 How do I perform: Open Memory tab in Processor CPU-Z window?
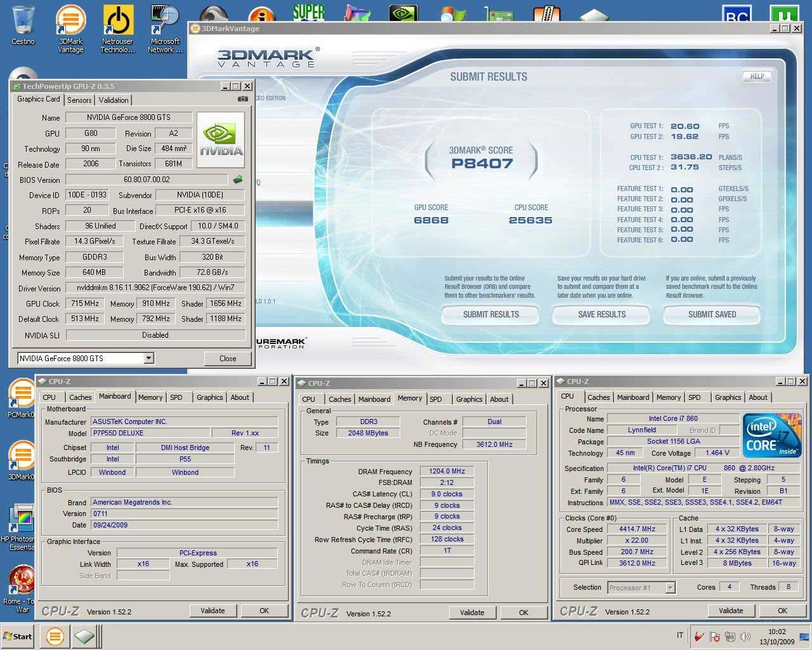point(669,397)
